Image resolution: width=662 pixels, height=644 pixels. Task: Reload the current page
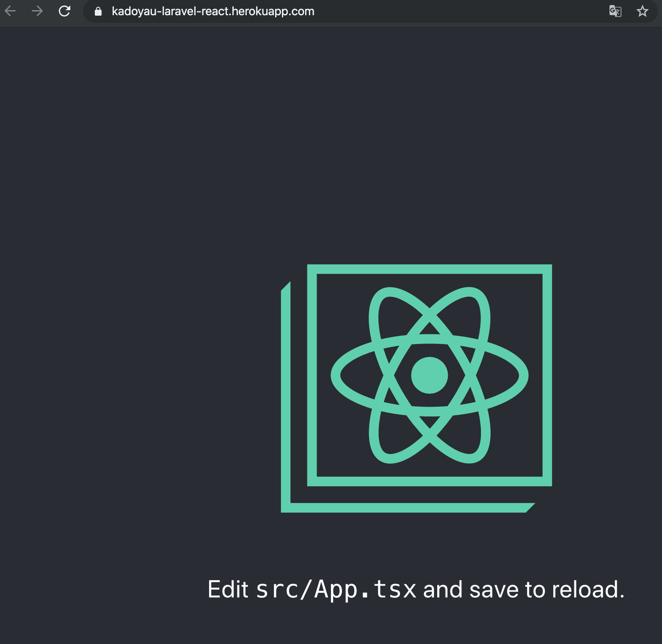64,11
